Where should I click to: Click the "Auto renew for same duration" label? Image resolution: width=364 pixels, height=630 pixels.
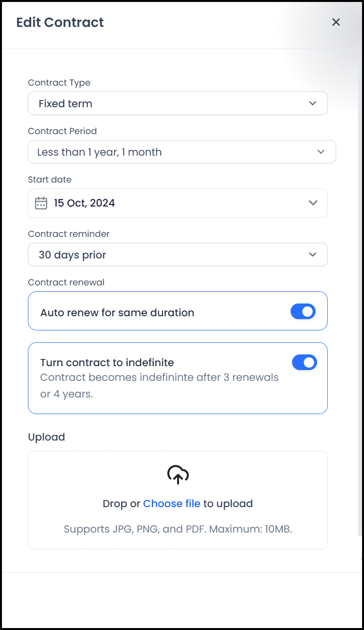click(x=117, y=312)
